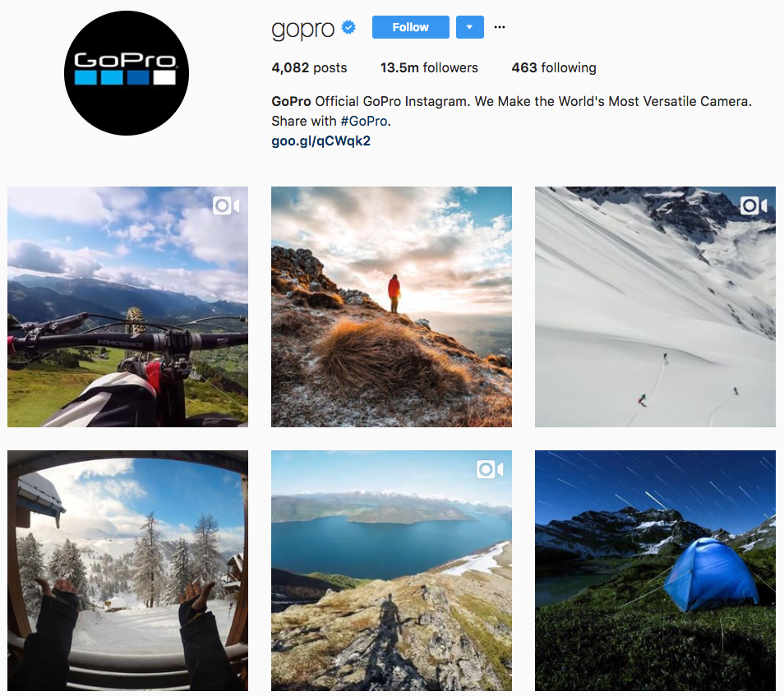Click the blue verified badge beside gopro
Image resolution: width=784 pixels, height=696 pixels.
(x=348, y=27)
